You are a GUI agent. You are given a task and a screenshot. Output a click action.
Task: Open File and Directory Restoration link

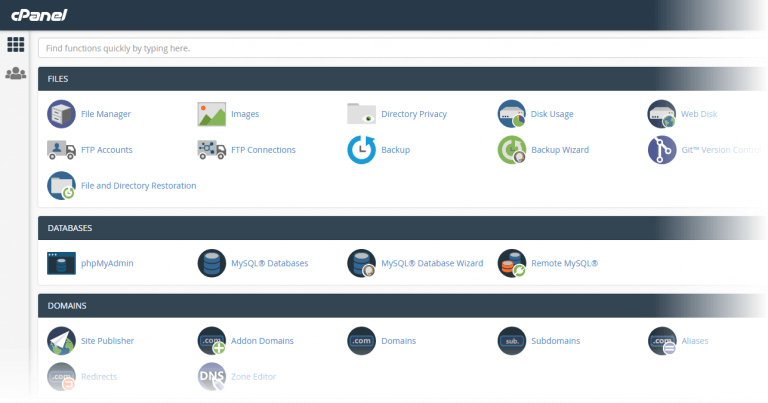139,186
